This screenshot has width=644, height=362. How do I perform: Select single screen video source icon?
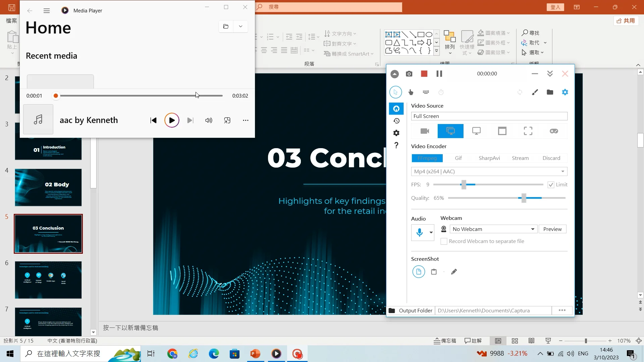click(x=476, y=131)
